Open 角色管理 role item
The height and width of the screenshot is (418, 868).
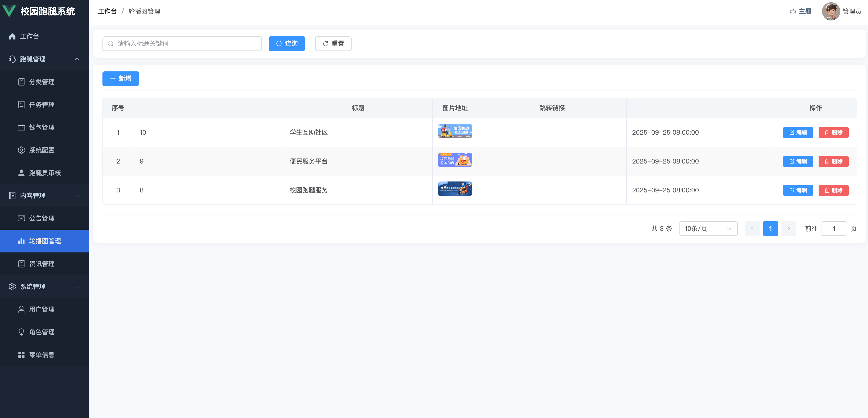click(x=41, y=332)
